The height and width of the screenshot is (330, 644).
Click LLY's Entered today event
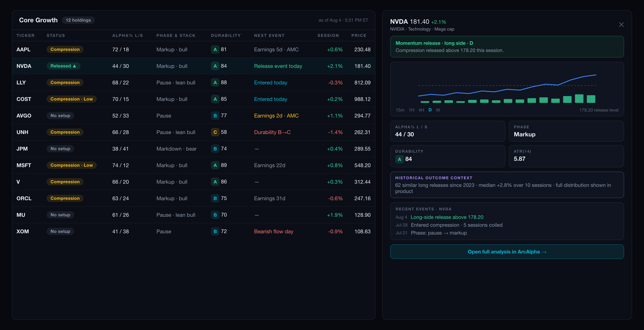pos(270,82)
